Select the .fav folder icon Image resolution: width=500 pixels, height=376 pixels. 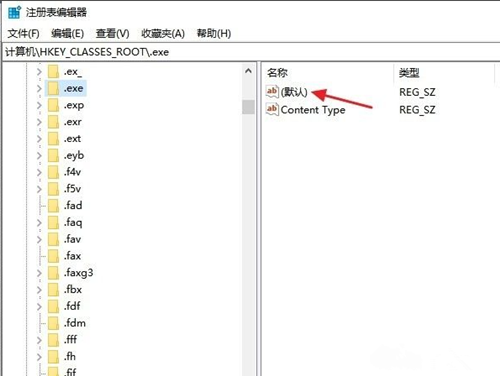point(53,239)
